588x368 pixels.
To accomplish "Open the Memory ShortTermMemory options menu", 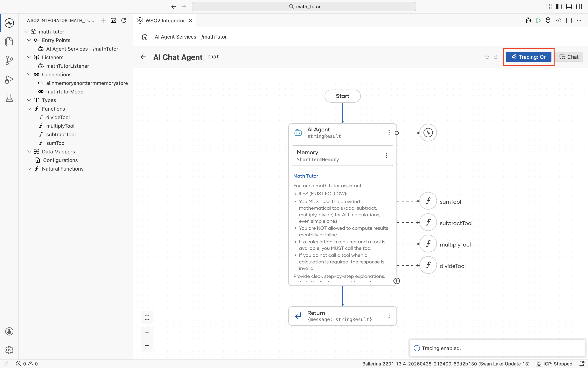I will [386, 156].
